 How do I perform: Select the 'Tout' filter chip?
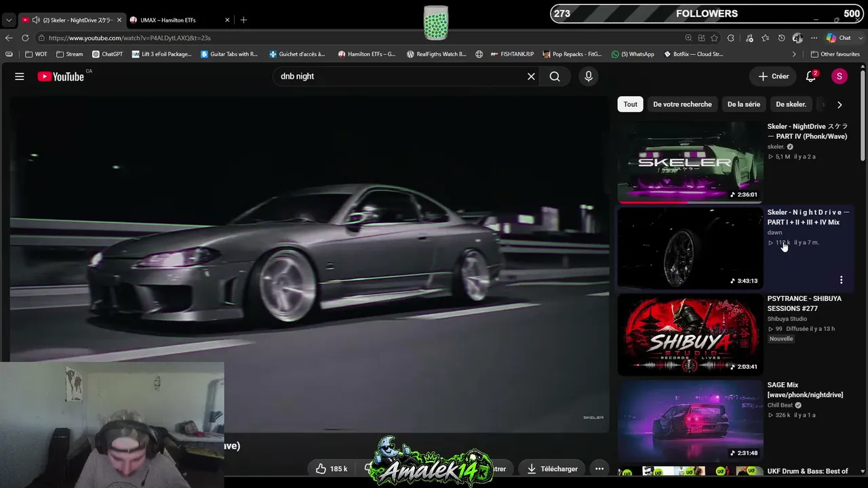click(631, 104)
